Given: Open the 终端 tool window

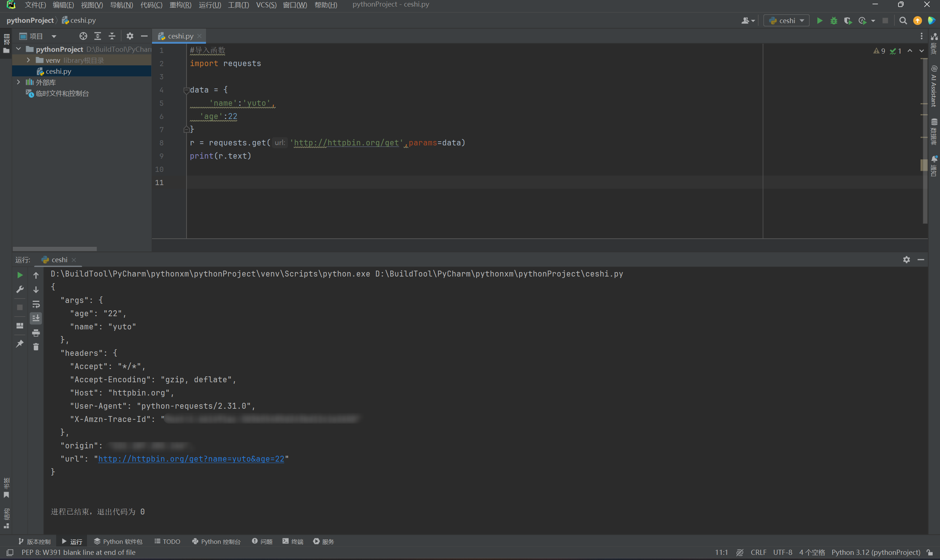Looking at the screenshot, I should click(x=293, y=541).
